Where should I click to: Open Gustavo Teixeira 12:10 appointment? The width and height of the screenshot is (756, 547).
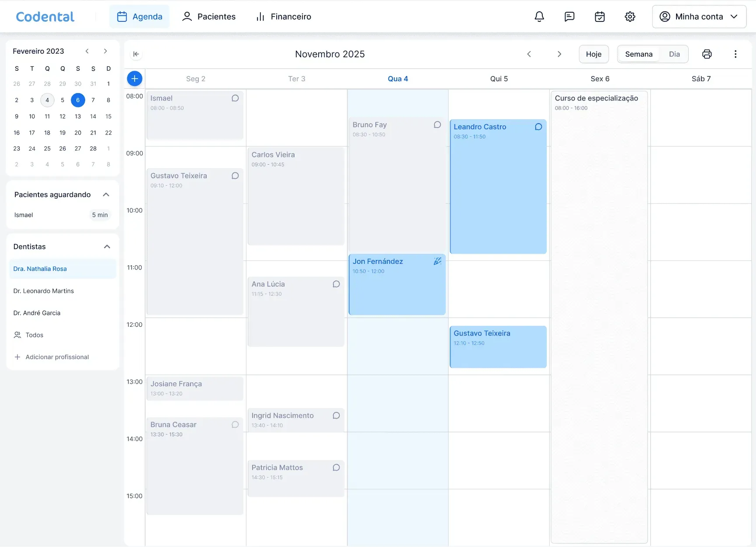coord(498,347)
